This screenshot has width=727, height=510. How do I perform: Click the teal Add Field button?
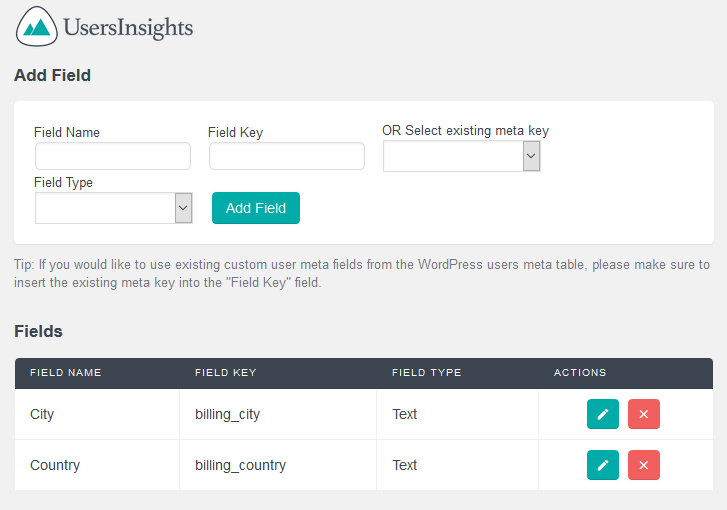coord(256,208)
